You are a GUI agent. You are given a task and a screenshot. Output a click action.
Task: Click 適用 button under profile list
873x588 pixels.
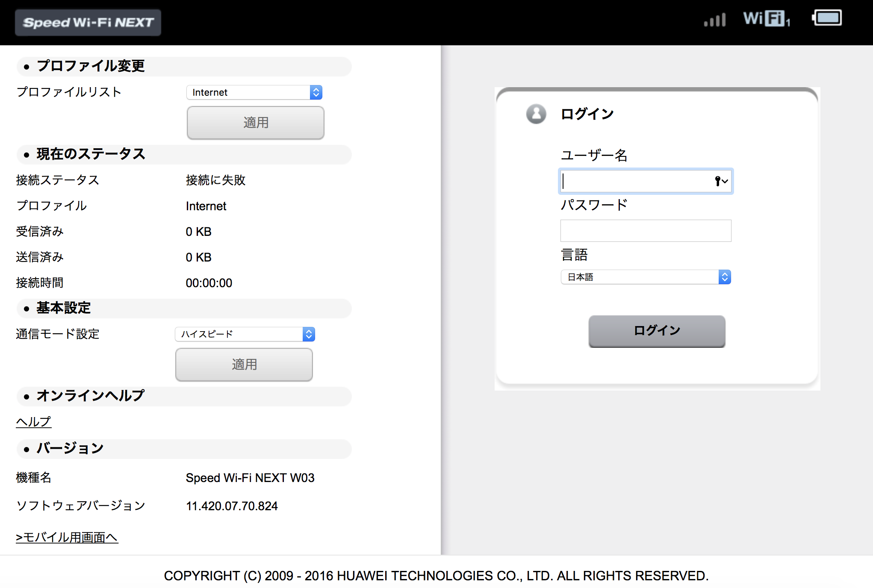[255, 123]
